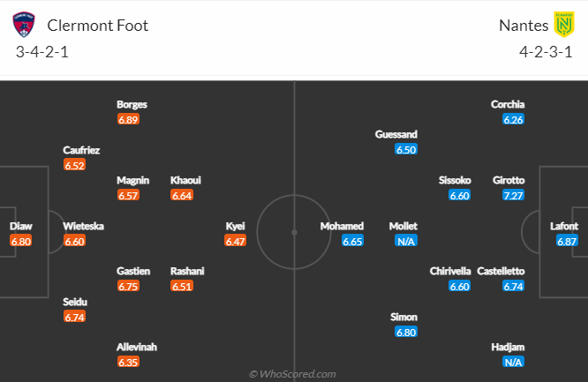The height and width of the screenshot is (382, 588).
Task: Open player Mohamed's name
Action: 342,226
